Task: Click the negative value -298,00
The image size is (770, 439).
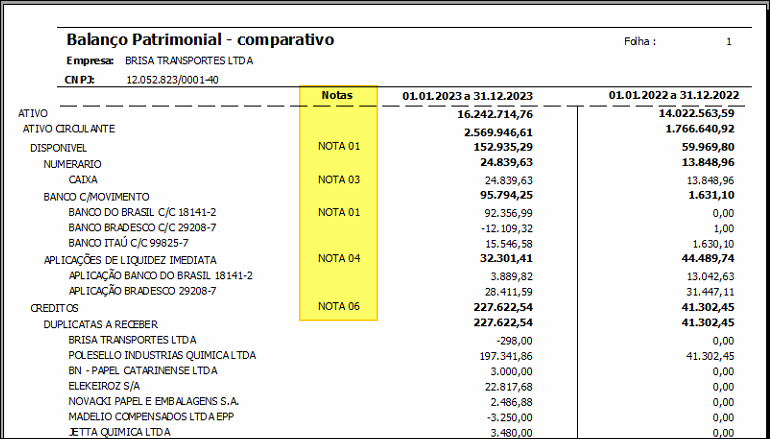Action: coord(515,341)
